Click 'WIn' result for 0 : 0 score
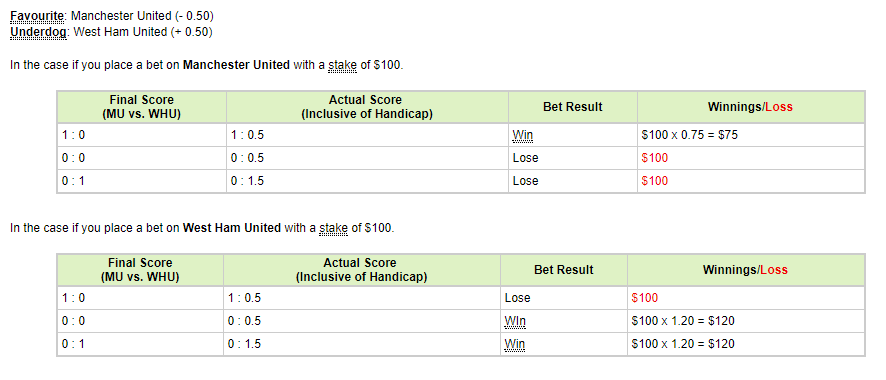Screen dimensions: 886x380 click(515, 321)
